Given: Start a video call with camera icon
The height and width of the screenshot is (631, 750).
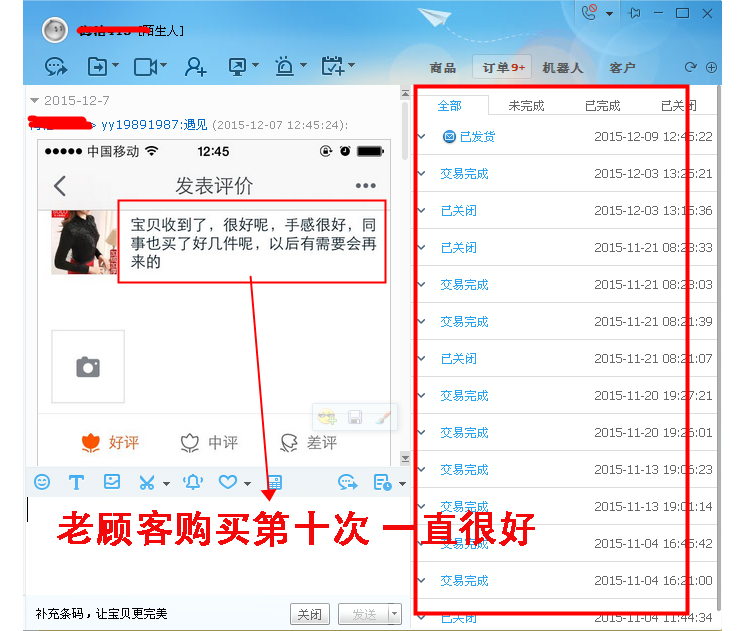Looking at the screenshot, I should pyautogui.click(x=146, y=67).
